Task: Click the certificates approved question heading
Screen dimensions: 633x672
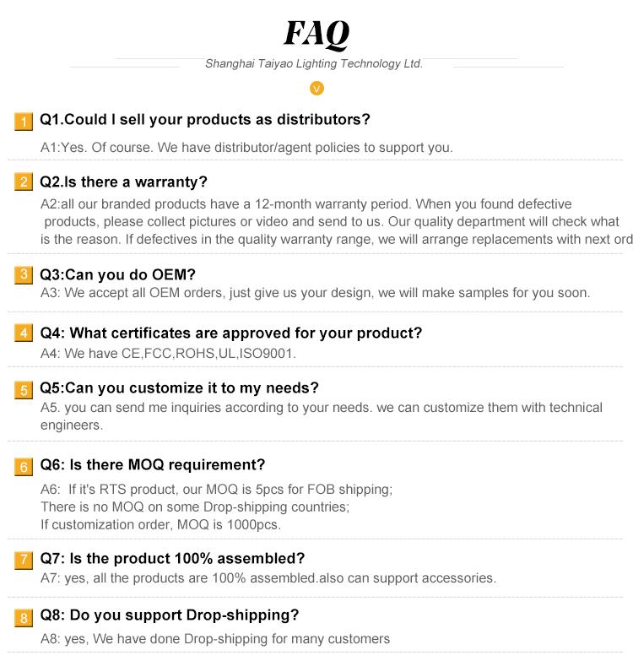Action: (x=231, y=333)
